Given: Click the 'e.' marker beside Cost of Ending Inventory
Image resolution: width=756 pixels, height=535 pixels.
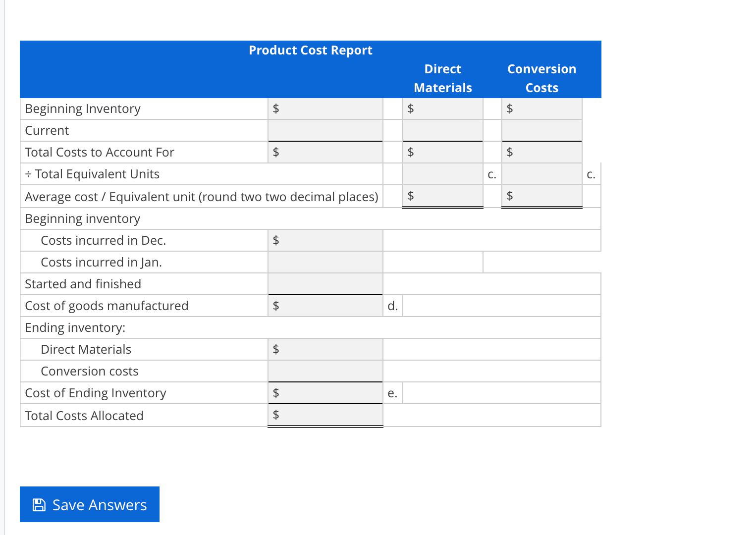Looking at the screenshot, I should coord(392,393).
